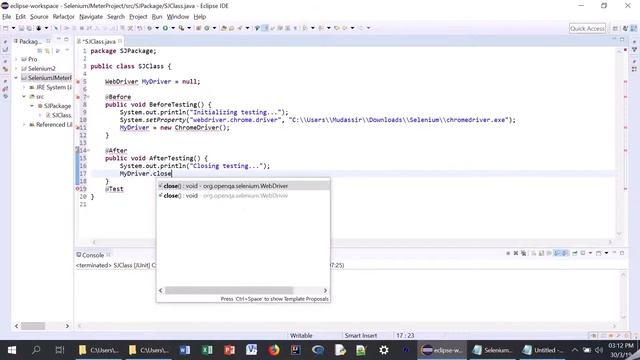Screen dimensions: 640x360
Task: Minimize the Package Explorer view
Action: pyautogui.click(x=58, y=39)
